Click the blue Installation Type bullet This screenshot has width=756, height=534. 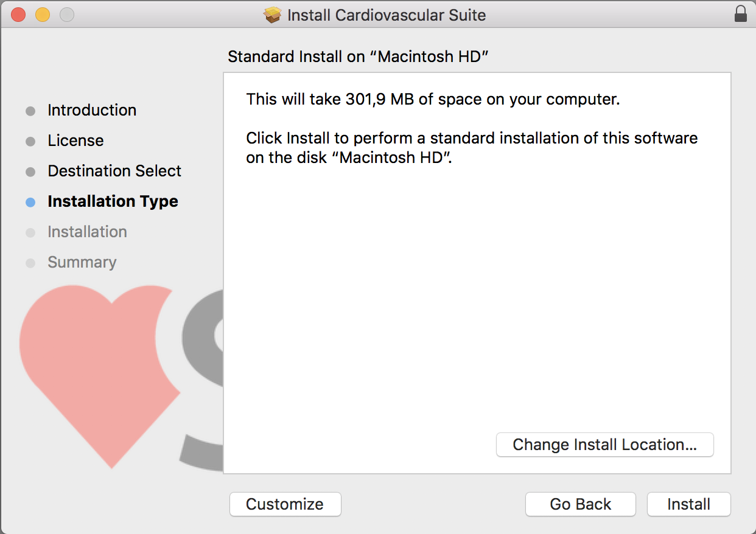pyautogui.click(x=30, y=203)
